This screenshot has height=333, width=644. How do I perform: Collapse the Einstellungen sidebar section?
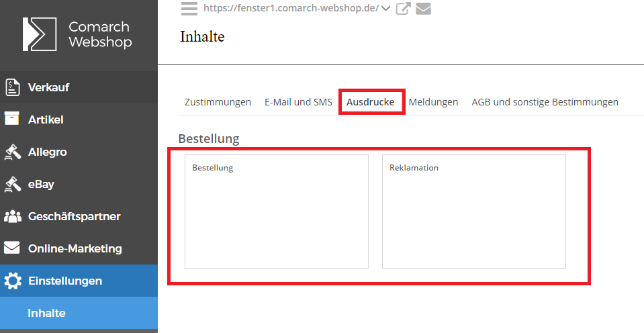pyautogui.click(x=65, y=281)
